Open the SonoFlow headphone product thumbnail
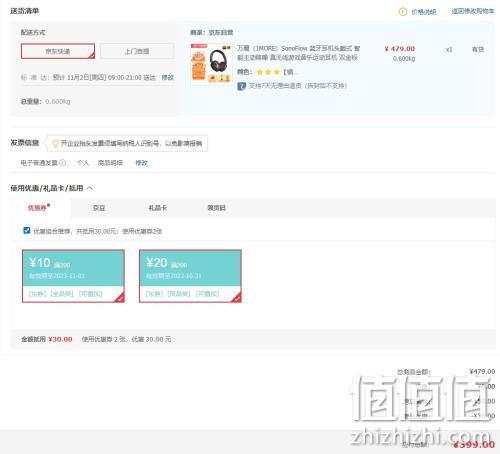500x454 pixels. click(211, 63)
